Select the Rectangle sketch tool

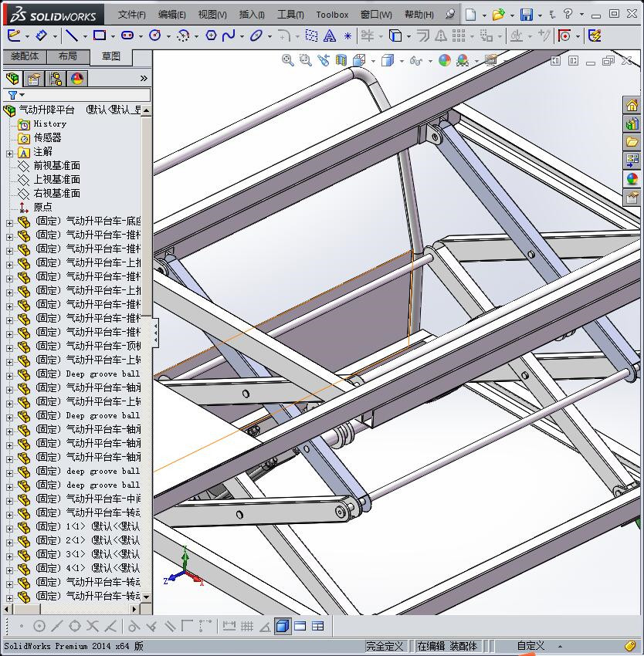click(100, 36)
